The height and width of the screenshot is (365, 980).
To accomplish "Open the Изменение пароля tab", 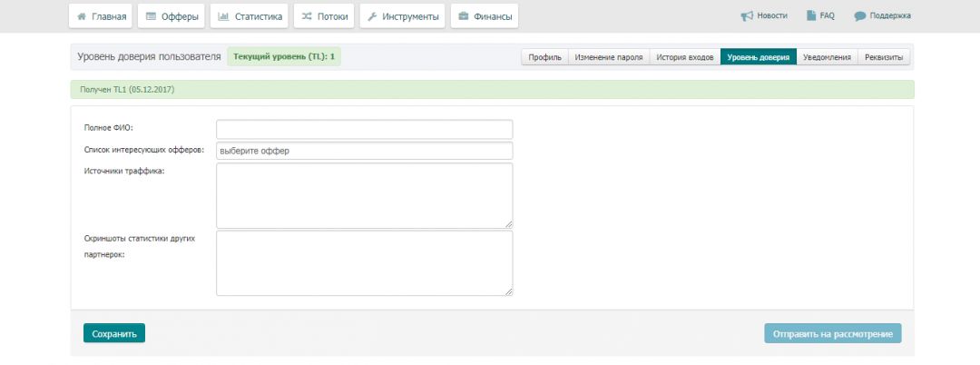I will pyautogui.click(x=609, y=57).
